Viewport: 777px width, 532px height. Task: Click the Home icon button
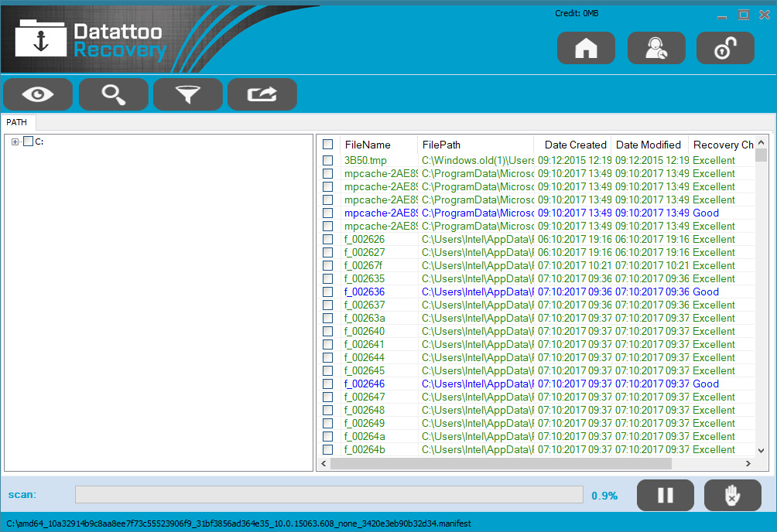point(586,48)
